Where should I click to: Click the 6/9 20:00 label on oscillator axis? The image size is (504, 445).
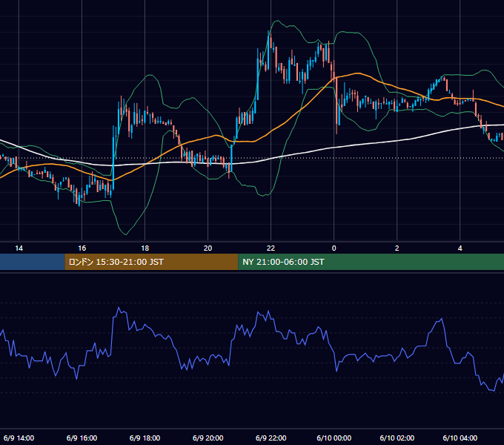click(208, 438)
